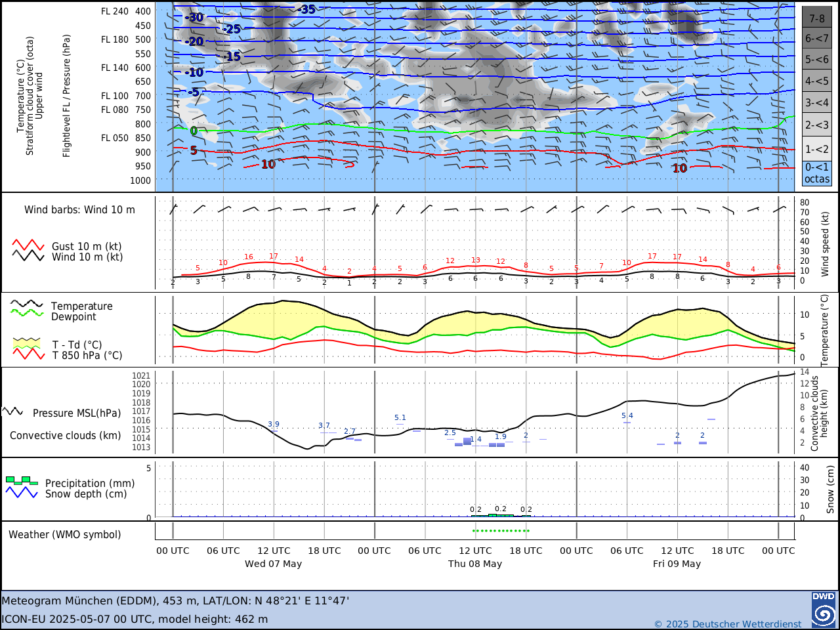Select the 2-<3 cloud cover swatch
840x630 pixels.
[x=816, y=125]
